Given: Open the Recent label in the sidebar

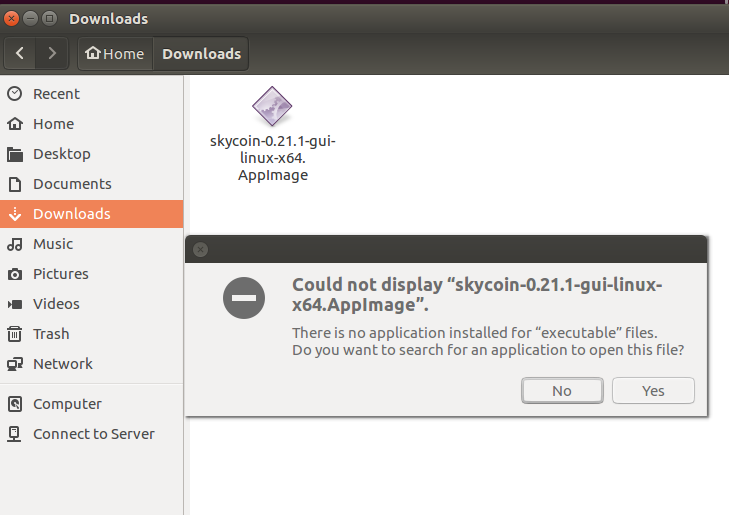Looking at the screenshot, I should [56, 94].
